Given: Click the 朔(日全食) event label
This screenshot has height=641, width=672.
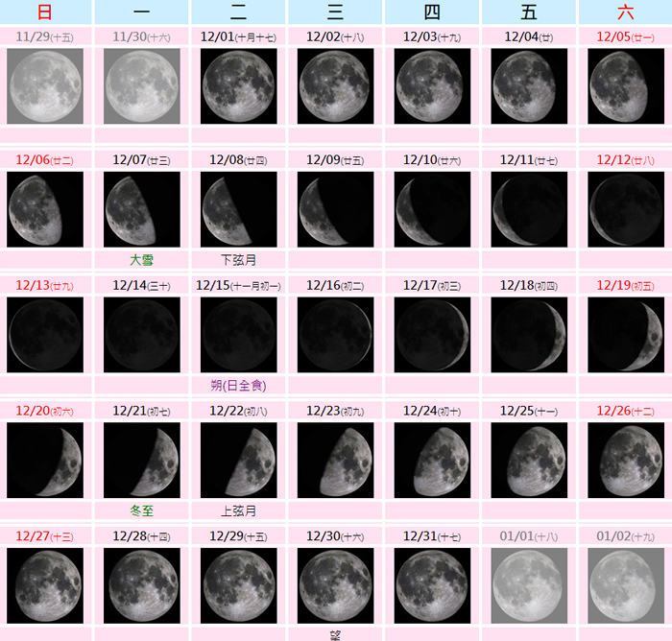Looking at the screenshot, I should coord(238,385).
